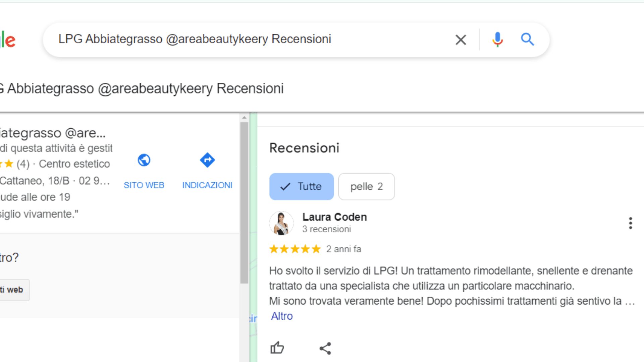Click the INDICAZIONI link
Viewport: 644px width, 362px height.
point(207,185)
